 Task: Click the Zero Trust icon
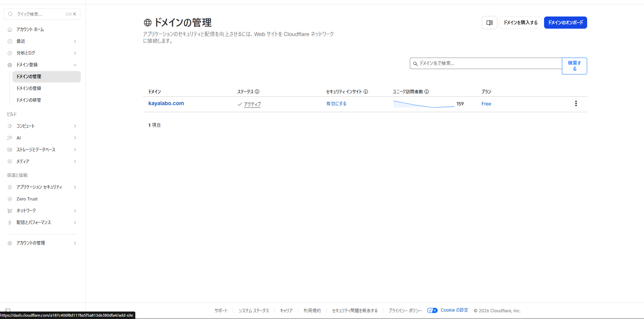(10, 199)
